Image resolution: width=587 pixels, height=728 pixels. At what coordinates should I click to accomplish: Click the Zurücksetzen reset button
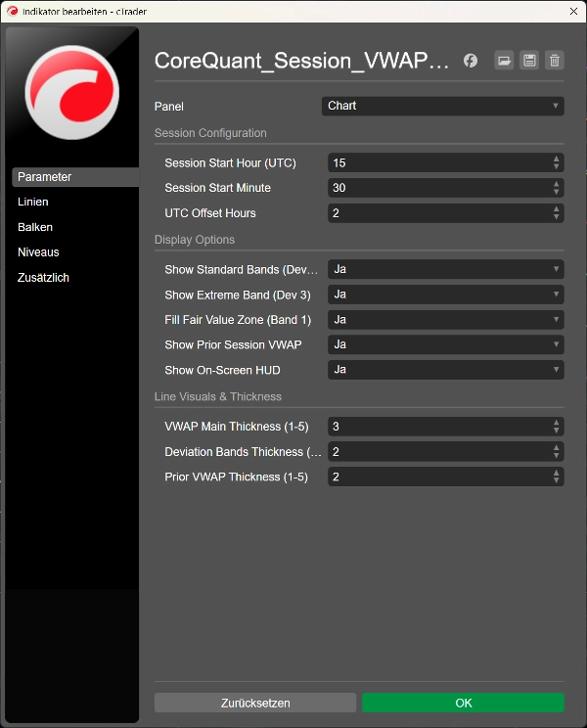[x=255, y=703]
